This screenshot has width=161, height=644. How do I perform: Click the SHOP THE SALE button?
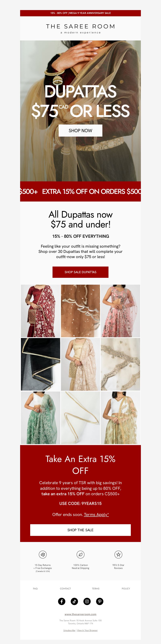tap(80, 530)
